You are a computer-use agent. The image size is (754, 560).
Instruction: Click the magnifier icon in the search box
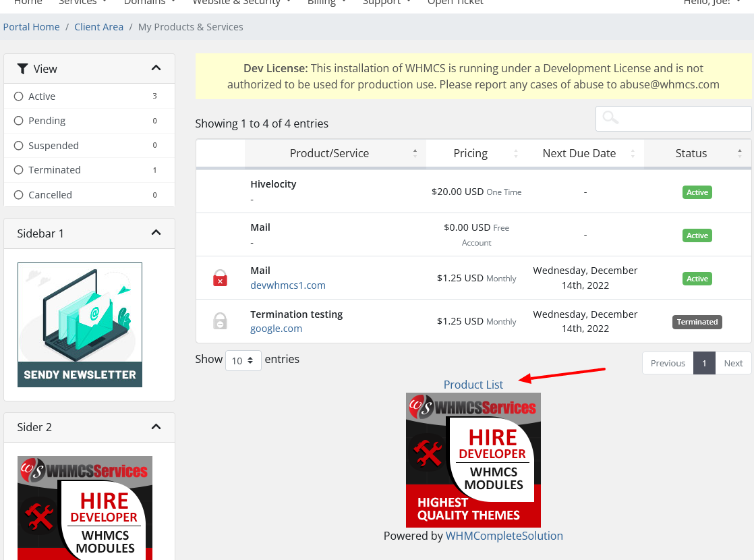(x=610, y=117)
